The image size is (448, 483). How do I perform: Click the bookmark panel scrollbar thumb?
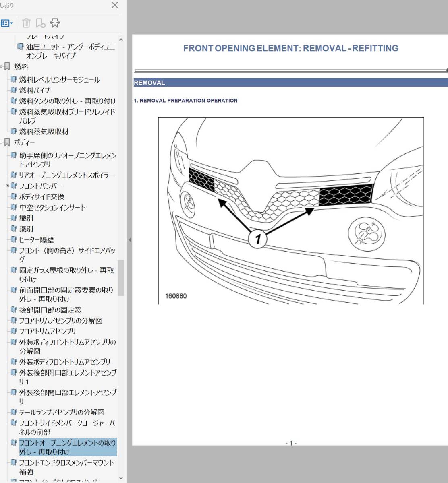pos(121,278)
